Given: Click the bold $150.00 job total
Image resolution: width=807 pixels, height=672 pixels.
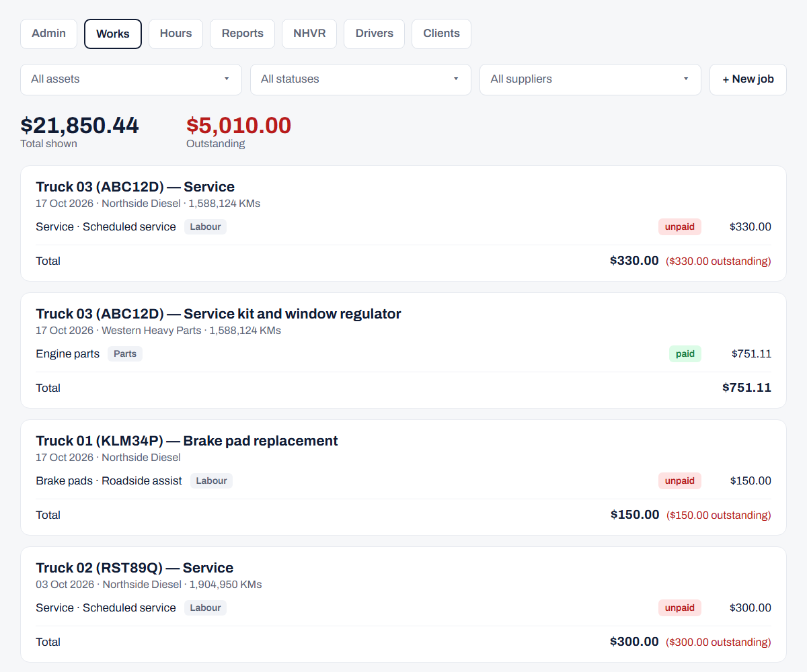Looking at the screenshot, I should pos(635,515).
